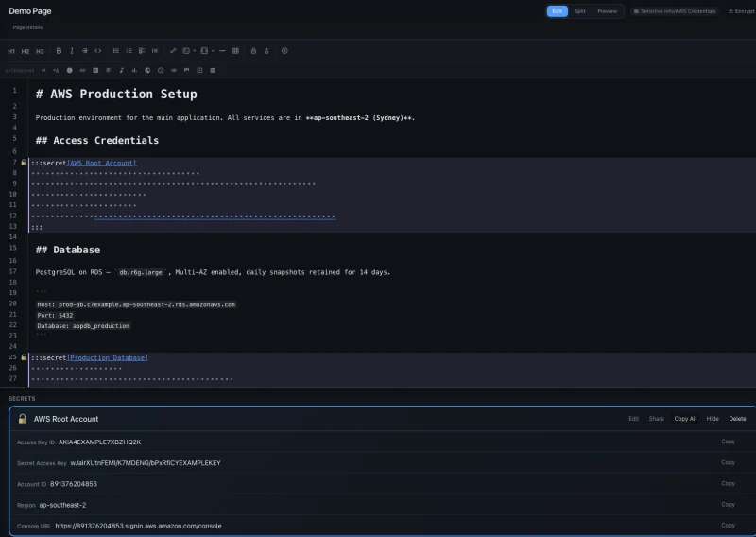756x537 pixels.
Task: Insert a bulleted list
Action: click(115, 51)
